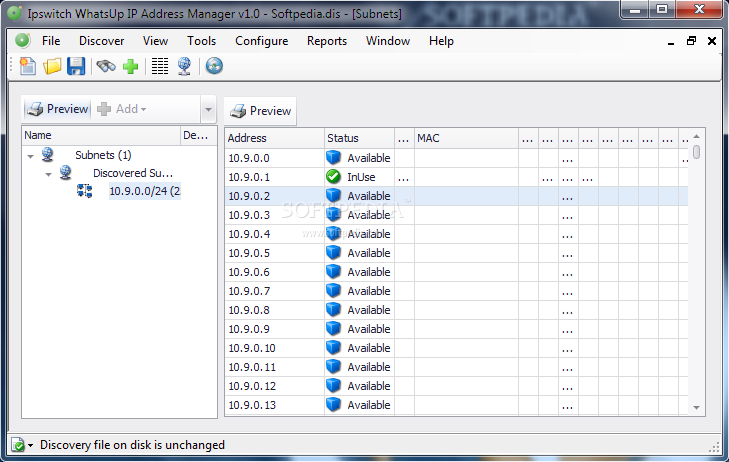Select address 10.9.0.12 row
This screenshot has height=462, width=729.
(457, 386)
